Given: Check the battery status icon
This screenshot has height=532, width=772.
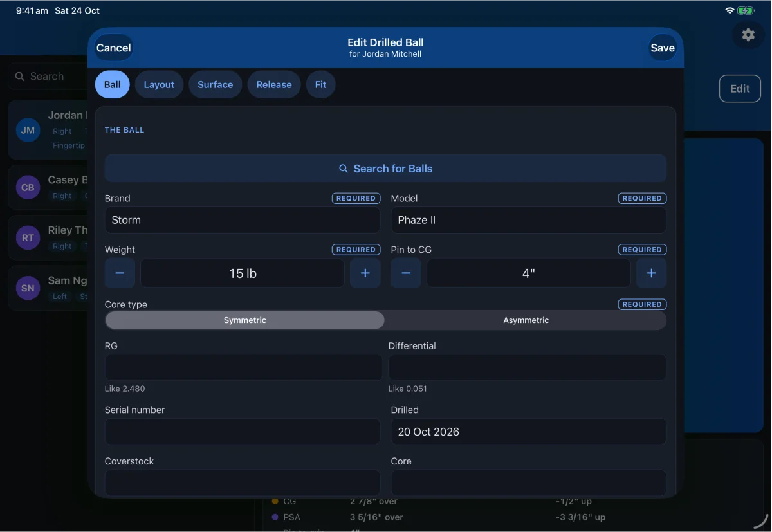Looking at the screenshot, I should 746,11.
